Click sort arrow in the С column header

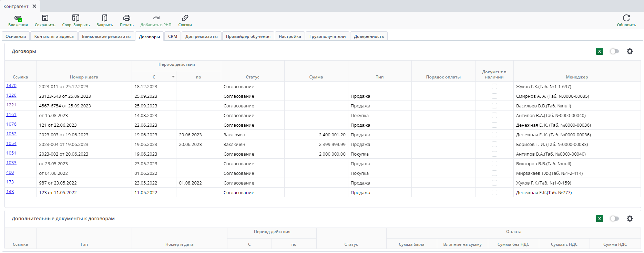173,76
